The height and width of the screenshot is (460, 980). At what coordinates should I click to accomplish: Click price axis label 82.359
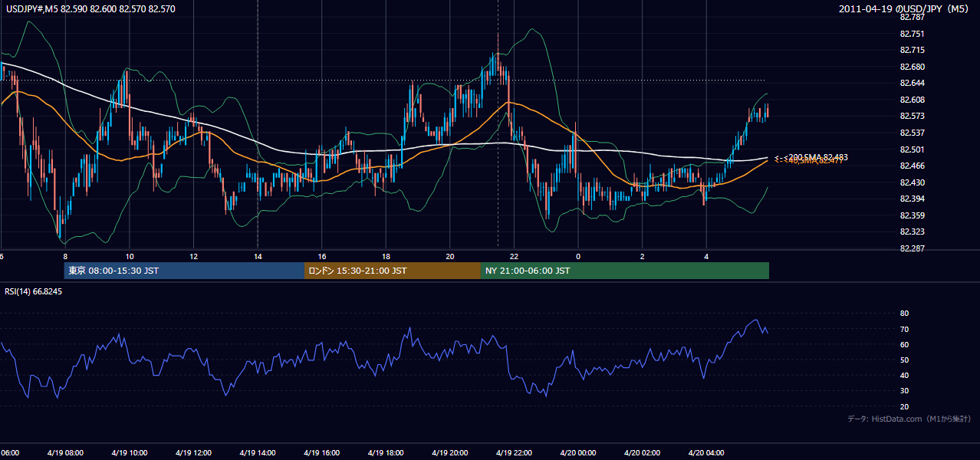tap(912, 215)
